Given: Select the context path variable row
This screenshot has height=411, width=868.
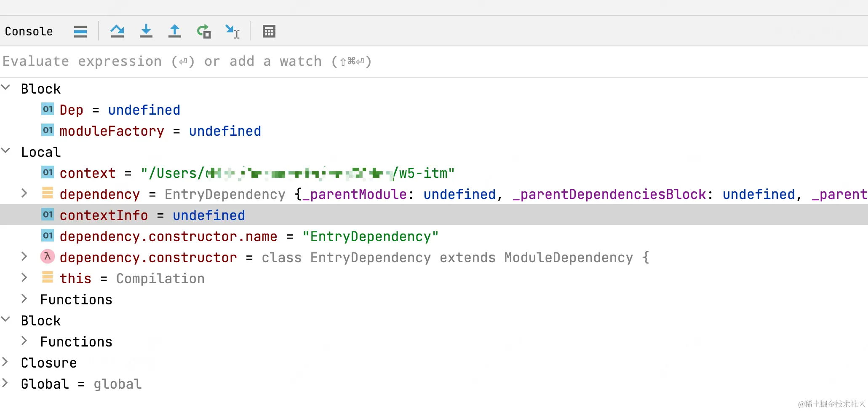Looking at the screenshot, I should click(x=434, y=173).
